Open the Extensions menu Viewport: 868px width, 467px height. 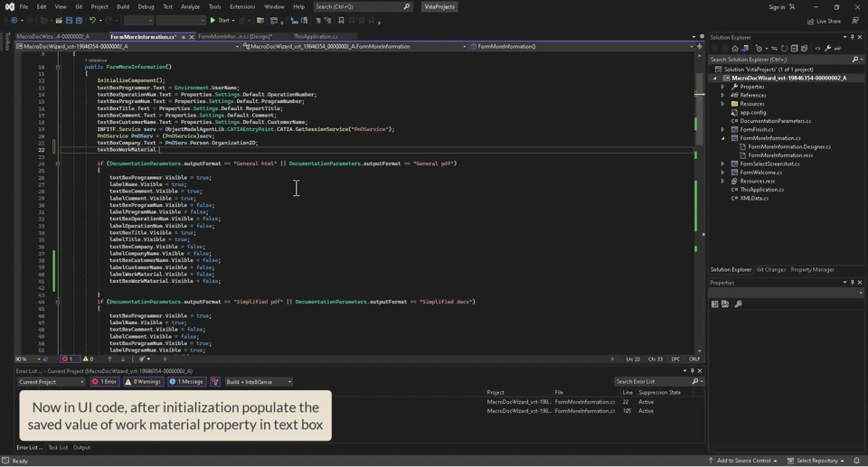242,6
